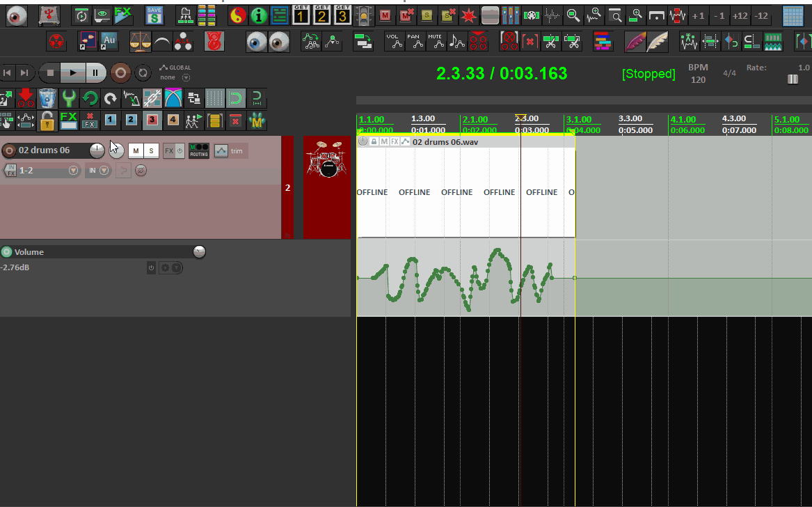Click the green FX icon in top toolbar
The image size is (812, 507).
tap(122, 16)
